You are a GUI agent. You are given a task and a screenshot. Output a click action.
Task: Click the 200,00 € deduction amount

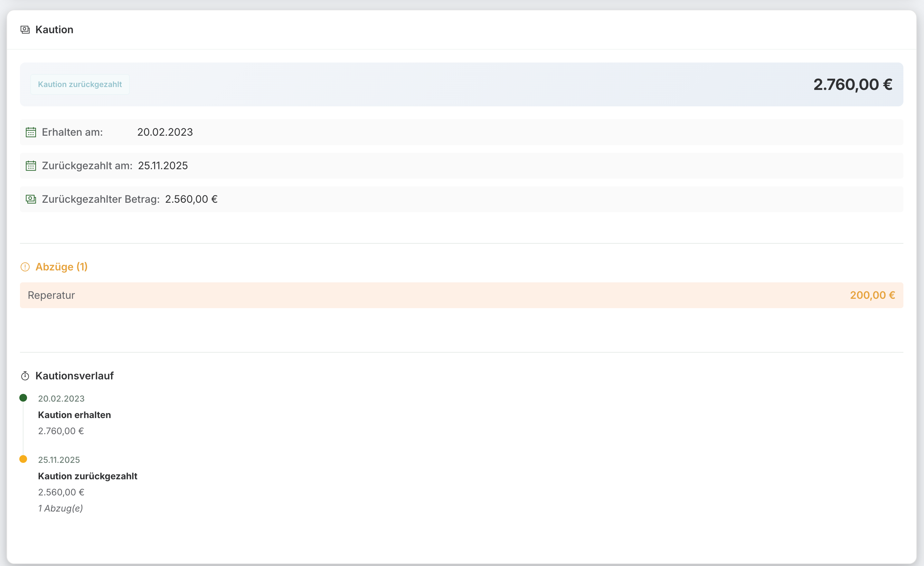(872, 295)
